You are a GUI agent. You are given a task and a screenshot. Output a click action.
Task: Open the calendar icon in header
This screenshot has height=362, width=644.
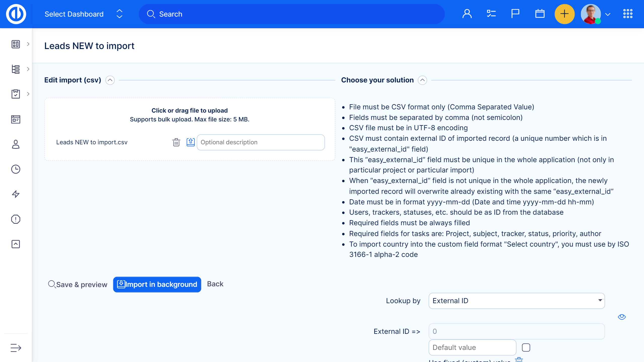coord(540,14)
